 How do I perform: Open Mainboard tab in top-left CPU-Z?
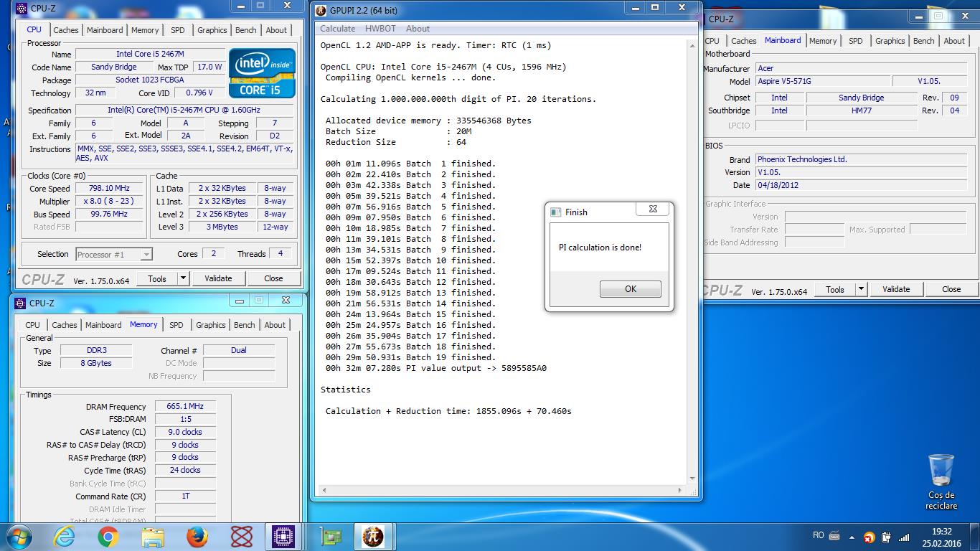coord(105,30)
